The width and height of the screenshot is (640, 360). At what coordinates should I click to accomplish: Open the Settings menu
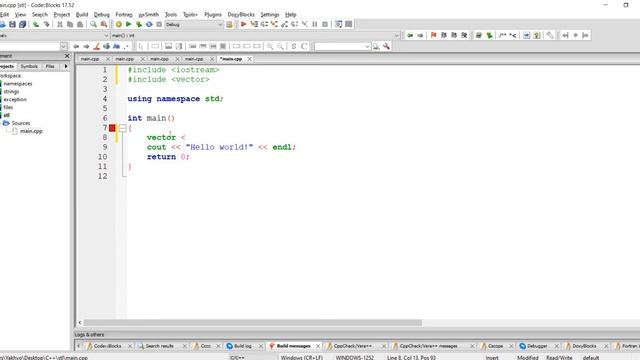coord(269,14)
